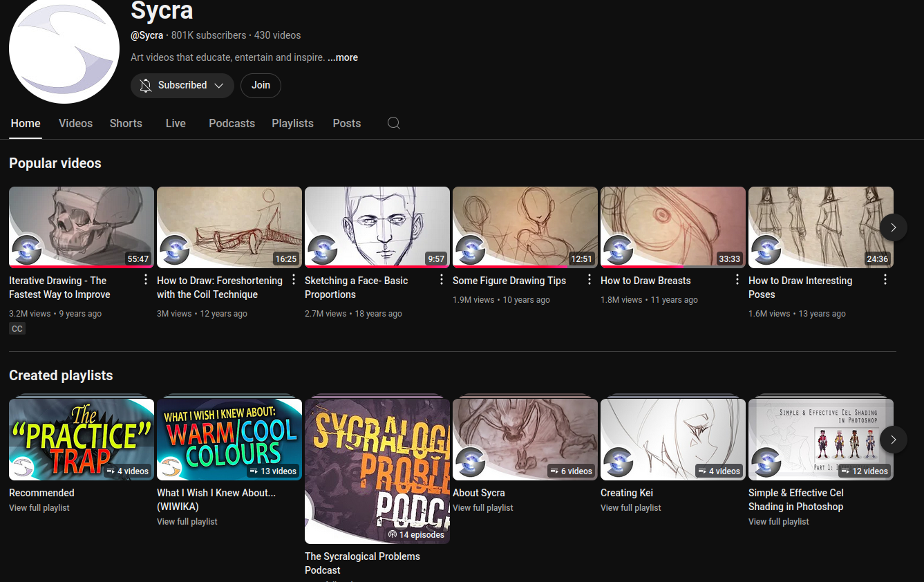Click the 13 videos playlist badge
924x582 pixels.
(272, 471)
